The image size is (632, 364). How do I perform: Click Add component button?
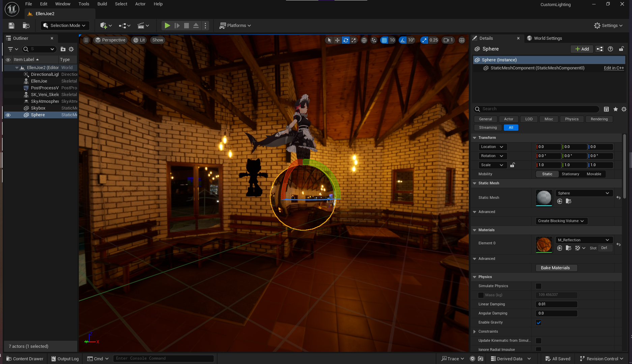(x=582, y=49)
